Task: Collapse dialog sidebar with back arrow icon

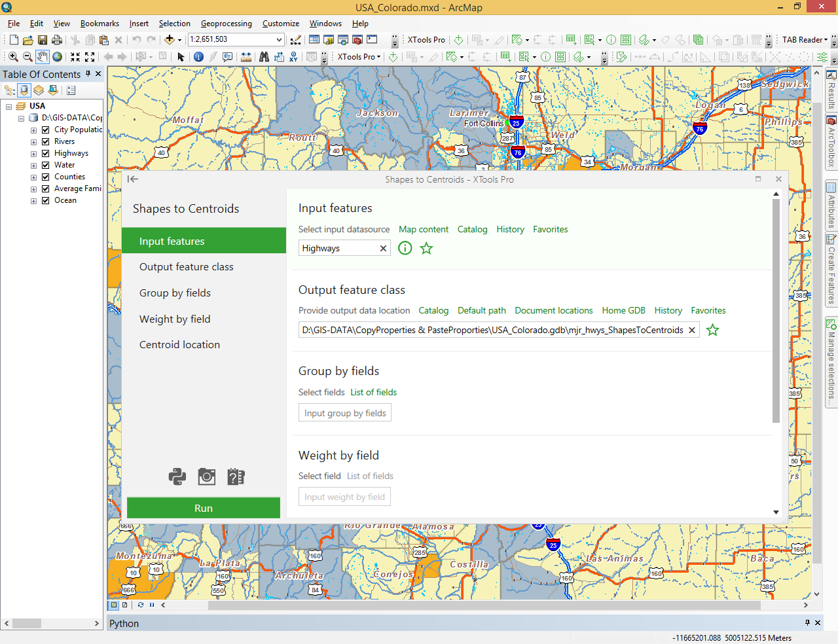Action: pos(133,179)
